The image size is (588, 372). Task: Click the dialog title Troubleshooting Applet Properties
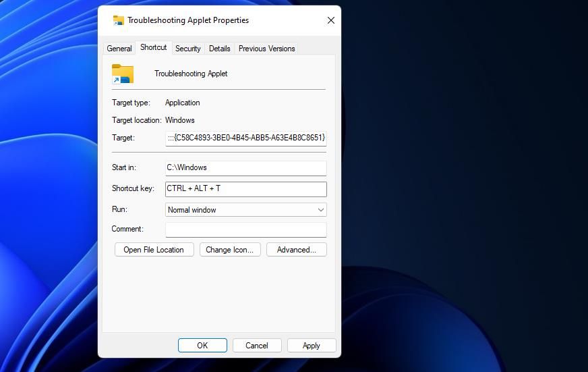click(x=188, y=20)
